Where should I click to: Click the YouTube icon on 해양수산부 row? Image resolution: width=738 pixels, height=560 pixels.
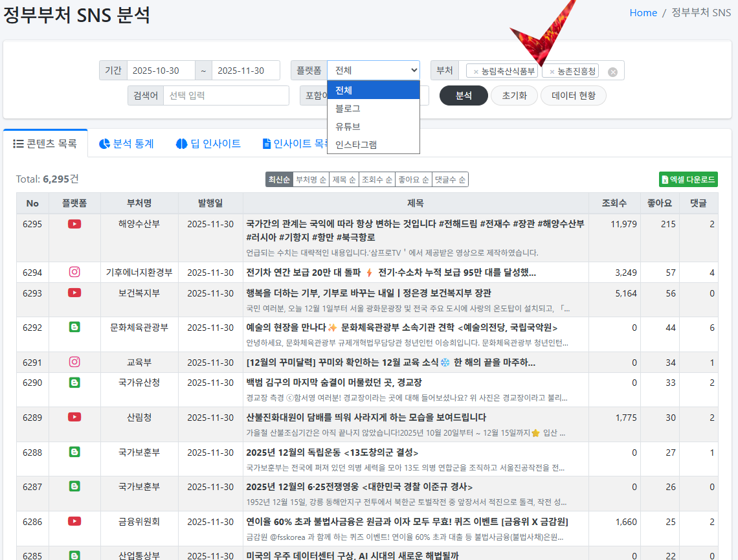[x=74, y=223]
